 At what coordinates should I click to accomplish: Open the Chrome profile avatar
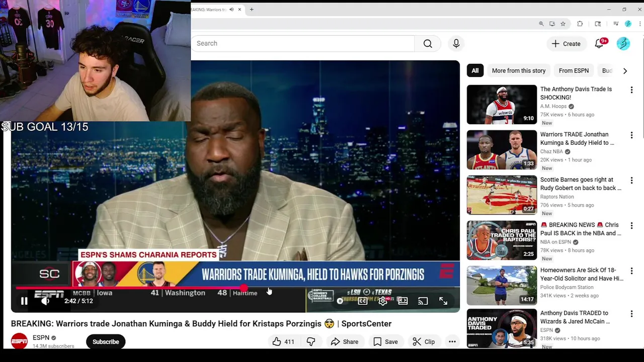pyautogui.click(x=628, y=24)
